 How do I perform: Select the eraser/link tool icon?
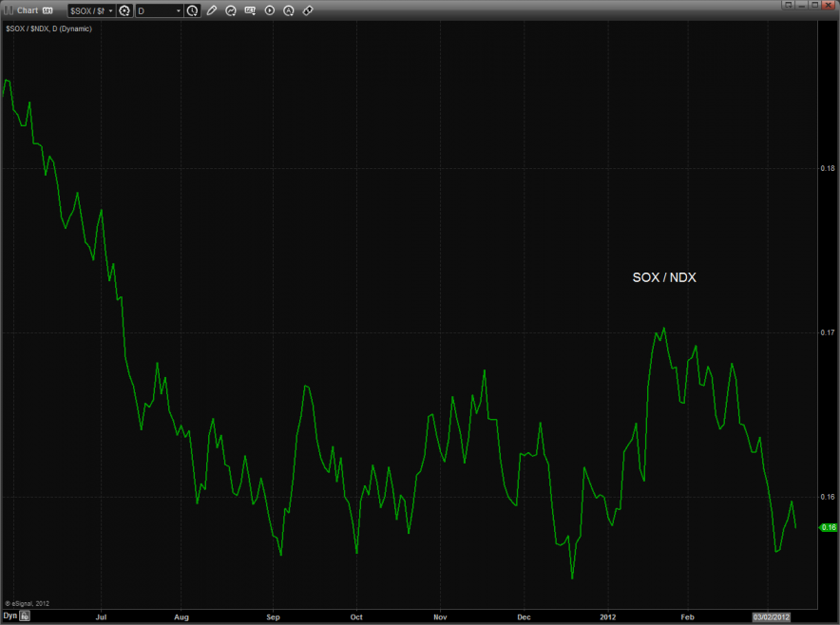tap(308, 10)
